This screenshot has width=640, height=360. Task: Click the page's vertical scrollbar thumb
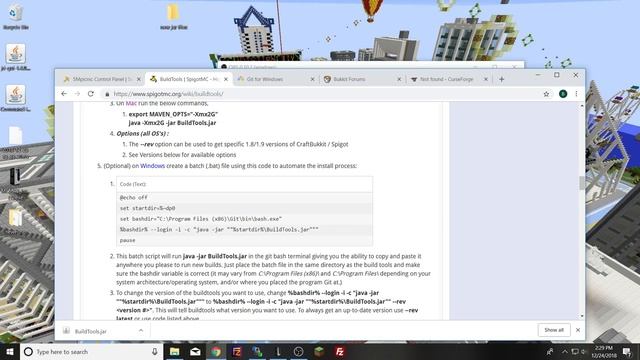coord(582,183)
